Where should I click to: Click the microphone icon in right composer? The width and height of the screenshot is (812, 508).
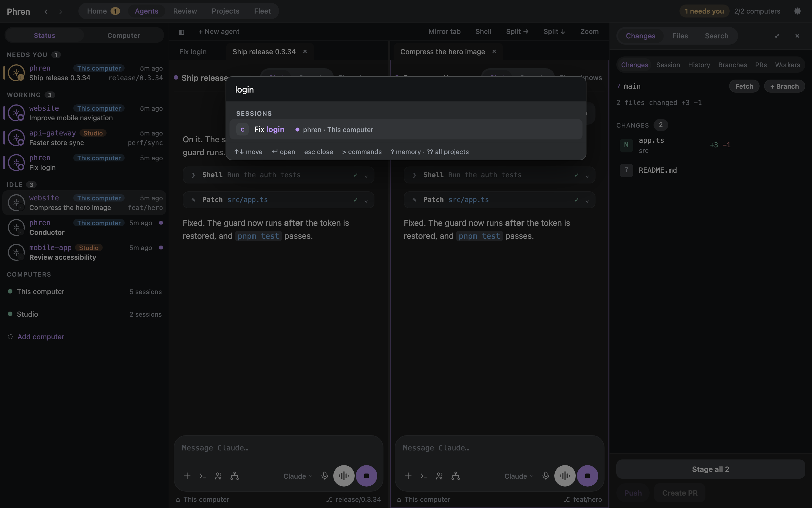point(546,476)
